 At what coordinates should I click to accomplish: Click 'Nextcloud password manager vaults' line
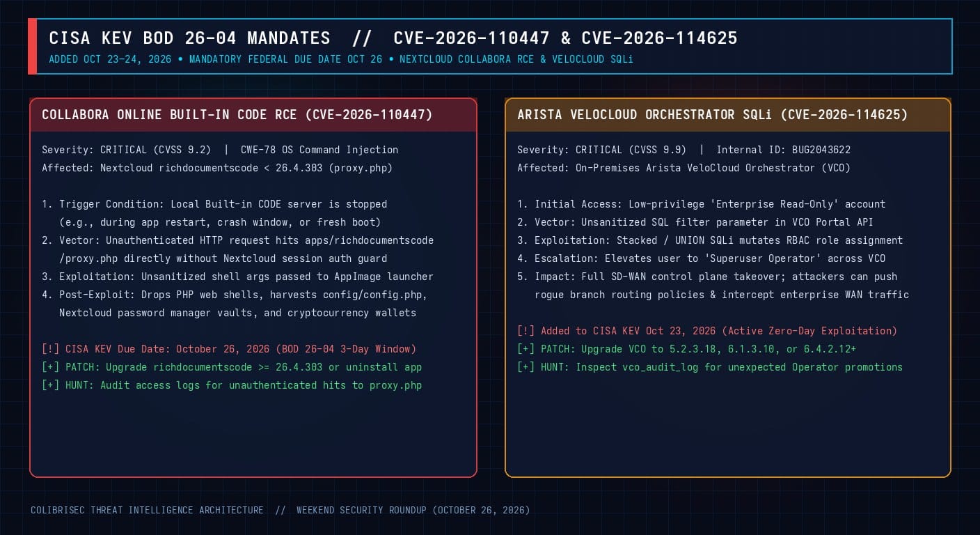click(x=237, y=313)
